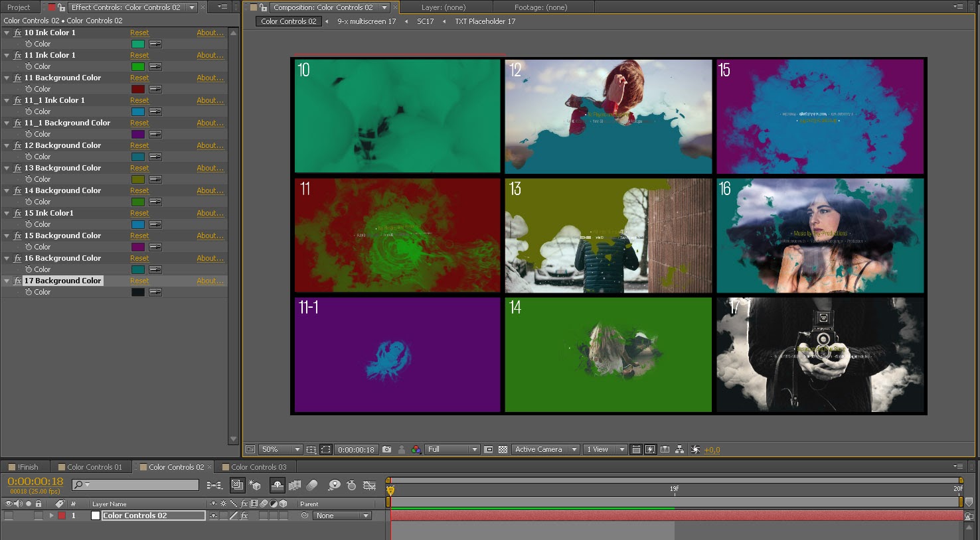Click the Composition Mini-Flowchart icon in the timeline
The image size is (980, 540).
(x=214, y=486)
